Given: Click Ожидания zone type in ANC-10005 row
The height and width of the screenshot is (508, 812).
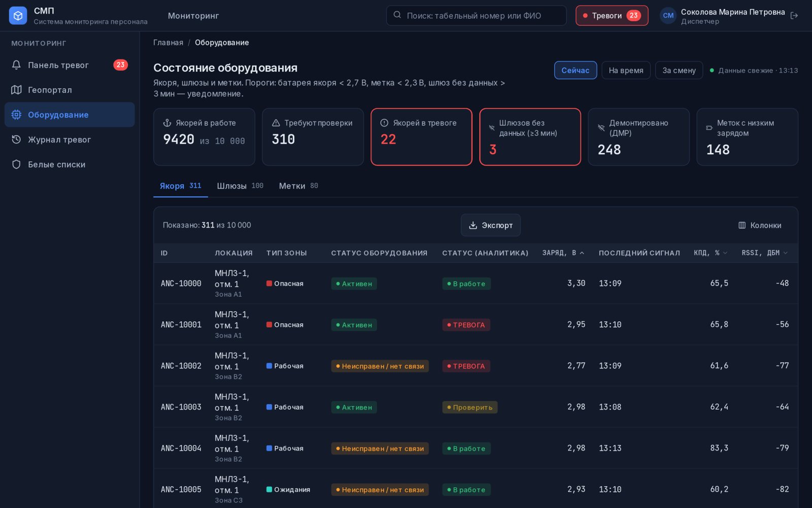Looking at the screenshot, I should click(288, 490).
